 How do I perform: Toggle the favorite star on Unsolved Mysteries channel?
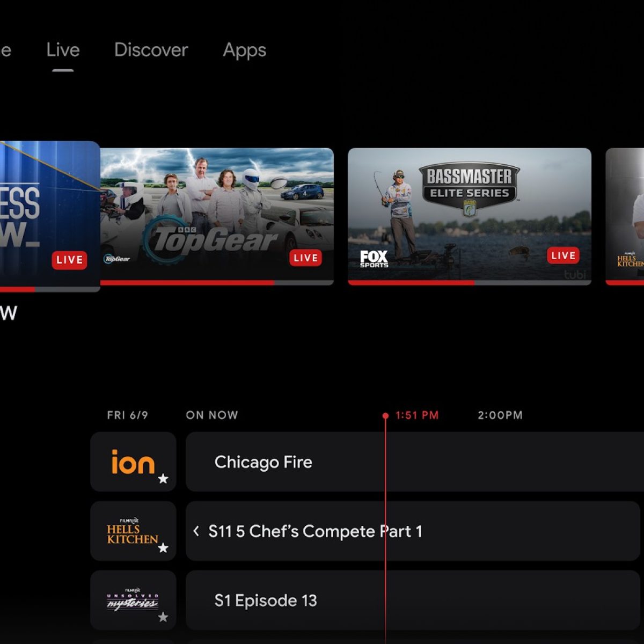163,617
